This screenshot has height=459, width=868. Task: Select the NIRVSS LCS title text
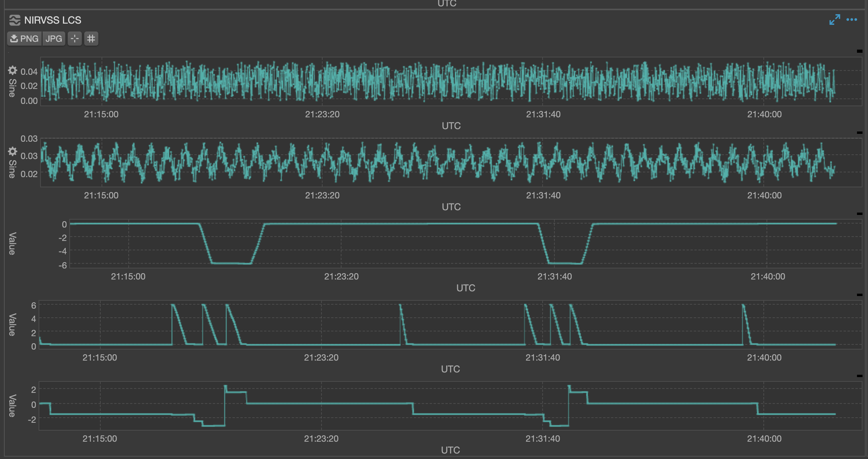click(x=53, y=20)
